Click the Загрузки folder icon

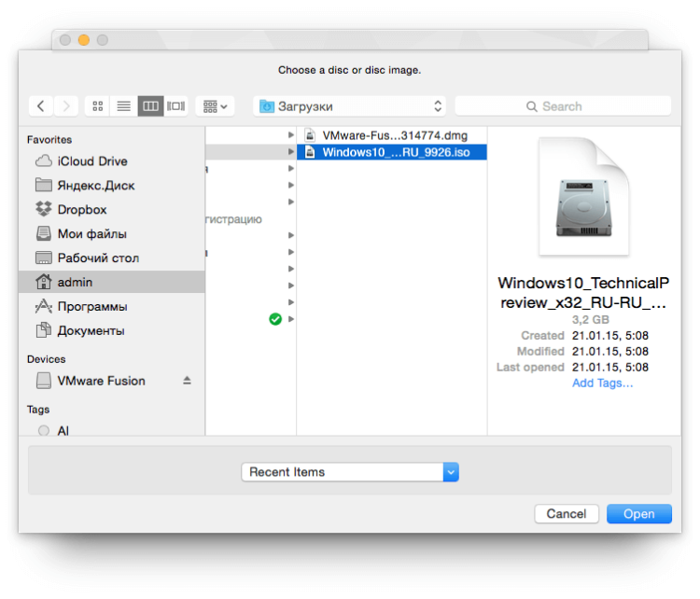pos(267,106)
